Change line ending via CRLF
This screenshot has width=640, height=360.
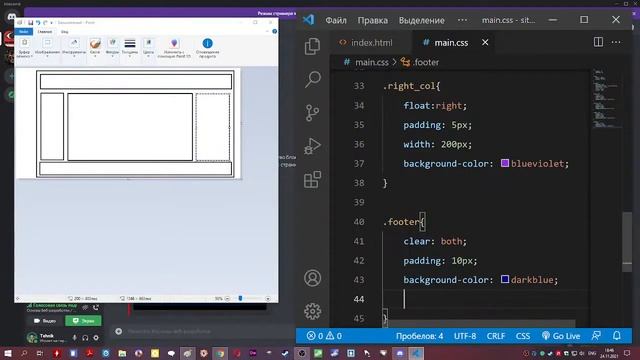point(496,336)
